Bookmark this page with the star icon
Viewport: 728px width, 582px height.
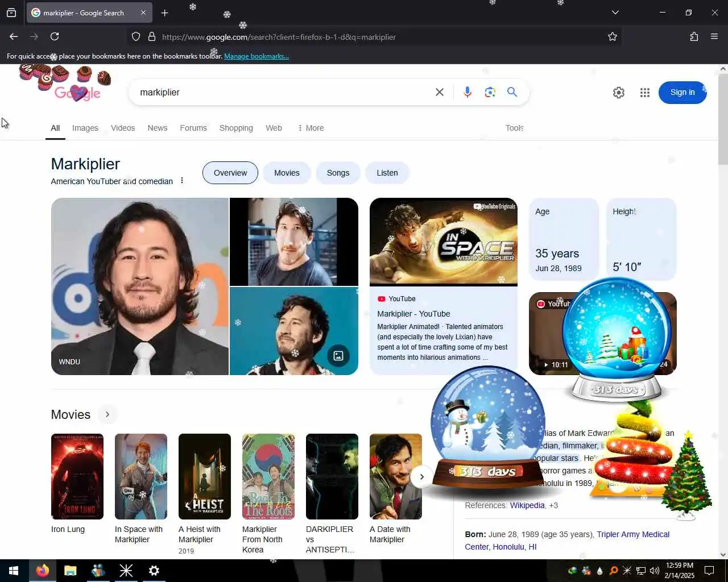pyautogui.click(x=613, y=36)
